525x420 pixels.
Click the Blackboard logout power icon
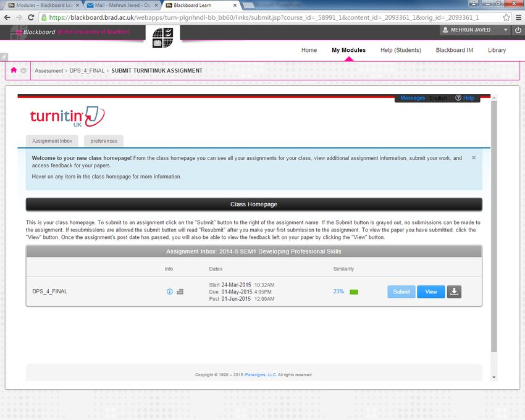point(518,30)
